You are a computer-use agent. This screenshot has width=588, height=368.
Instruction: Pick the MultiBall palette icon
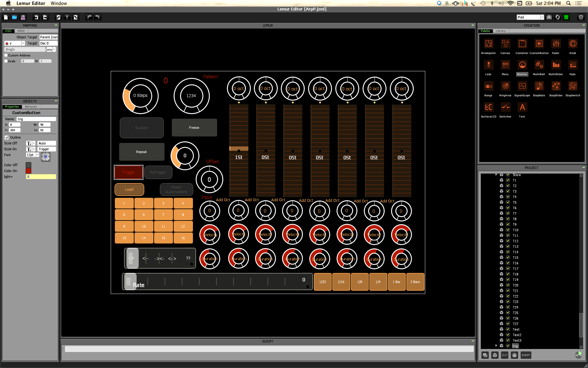[x=539, y=65]
